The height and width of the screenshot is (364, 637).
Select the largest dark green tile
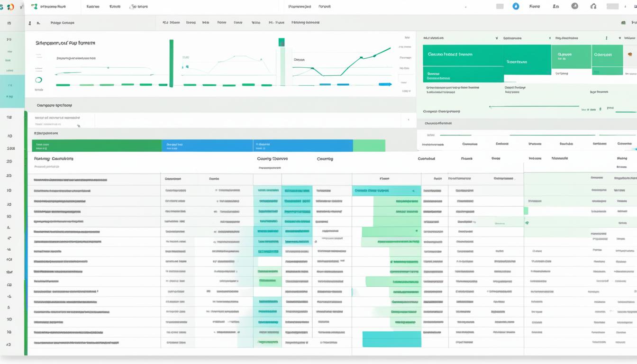click(x=463, y=55)
